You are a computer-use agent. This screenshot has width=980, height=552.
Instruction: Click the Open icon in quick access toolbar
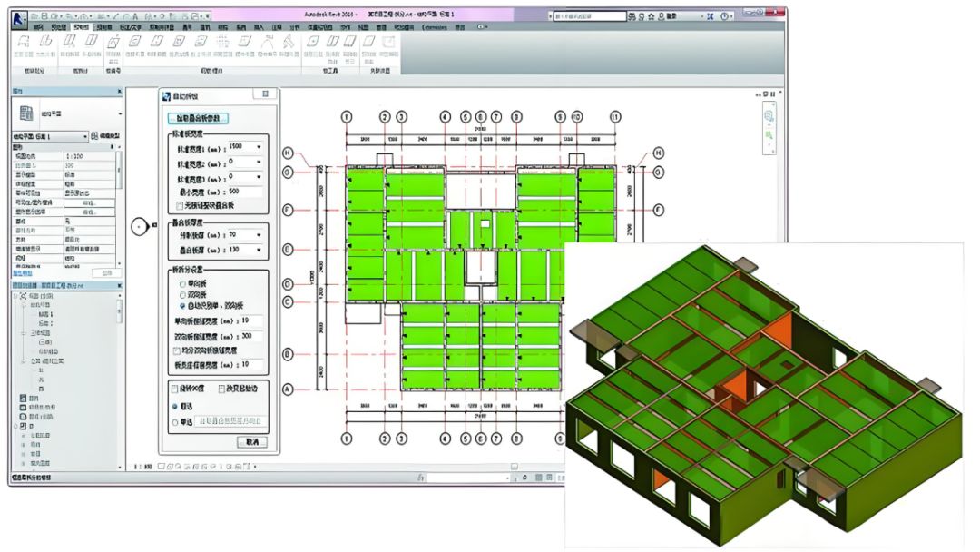(35, 15)
